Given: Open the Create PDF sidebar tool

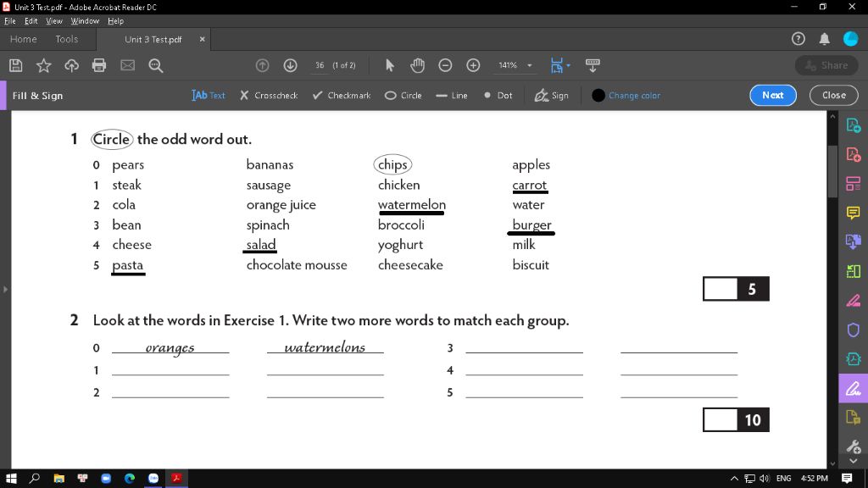Looking at the screenshot, I should 853,154.
